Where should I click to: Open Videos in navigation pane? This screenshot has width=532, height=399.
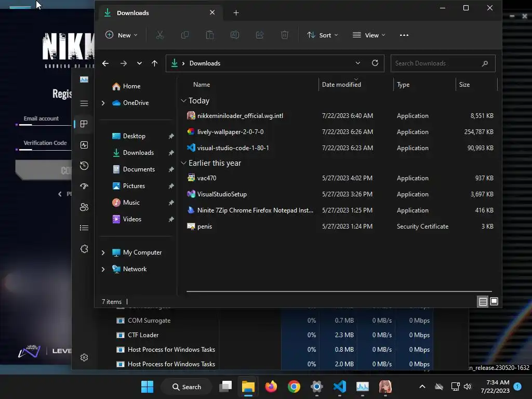pyautogui.click(x=127, y=219)
